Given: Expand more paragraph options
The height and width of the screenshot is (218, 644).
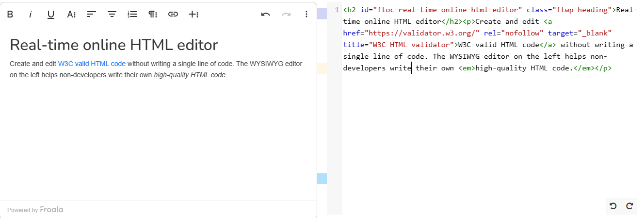Looking at the screenshot, I should [x=153, y=14].
